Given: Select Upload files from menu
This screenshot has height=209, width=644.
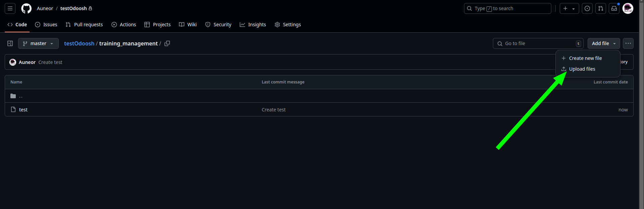Looking at the screenshot, I should [x=582, y=69].
